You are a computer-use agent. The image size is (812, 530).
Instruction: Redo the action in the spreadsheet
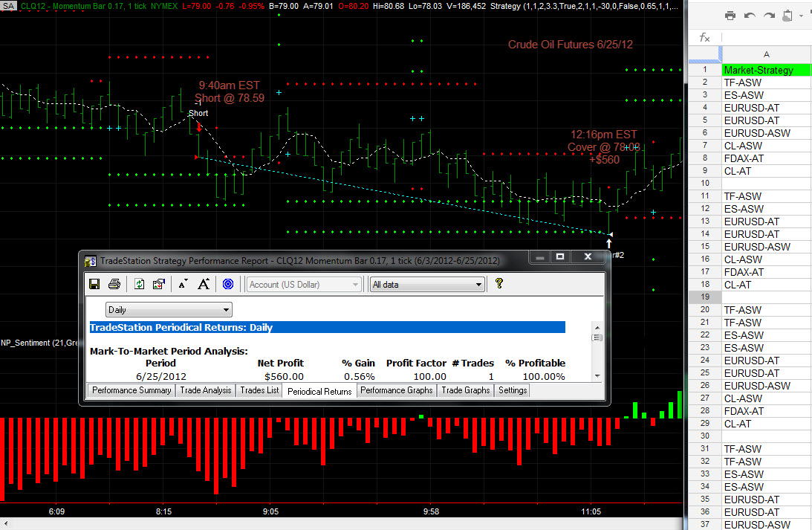(769, 16)
